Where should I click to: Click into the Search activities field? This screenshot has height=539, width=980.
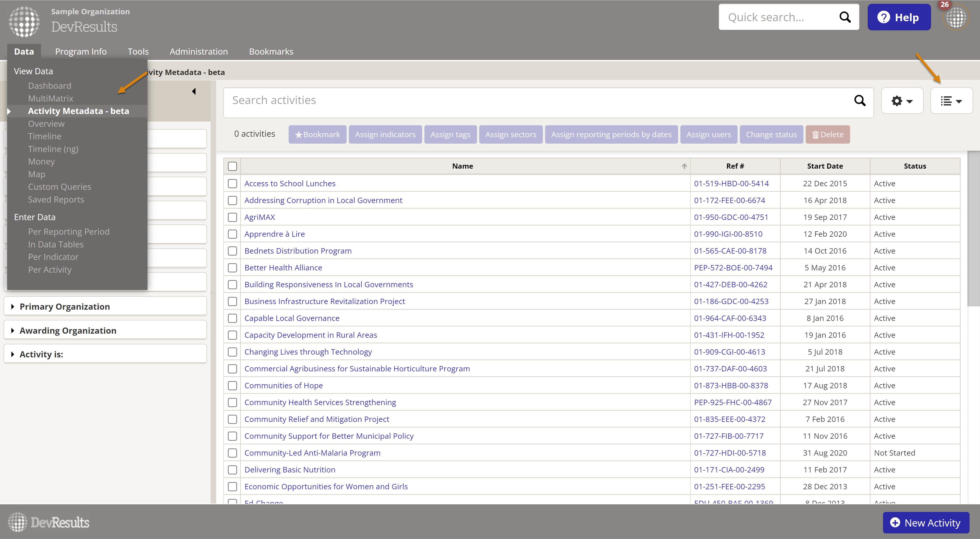(x=533, y=101)
